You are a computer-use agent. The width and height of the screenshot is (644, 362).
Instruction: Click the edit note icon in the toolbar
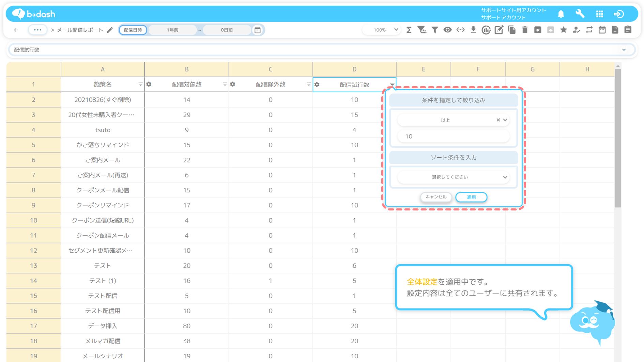(x=499, y=30)
